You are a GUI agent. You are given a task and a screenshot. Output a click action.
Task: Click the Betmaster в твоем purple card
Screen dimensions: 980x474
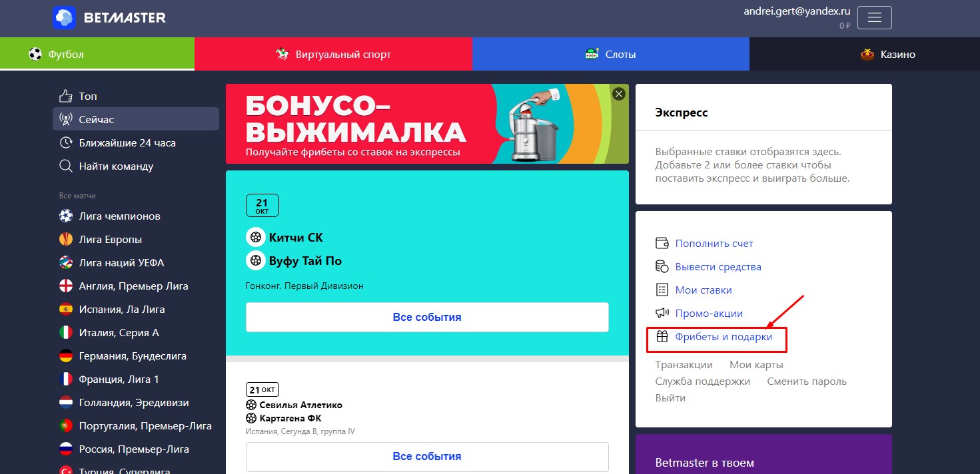(763, 454)
